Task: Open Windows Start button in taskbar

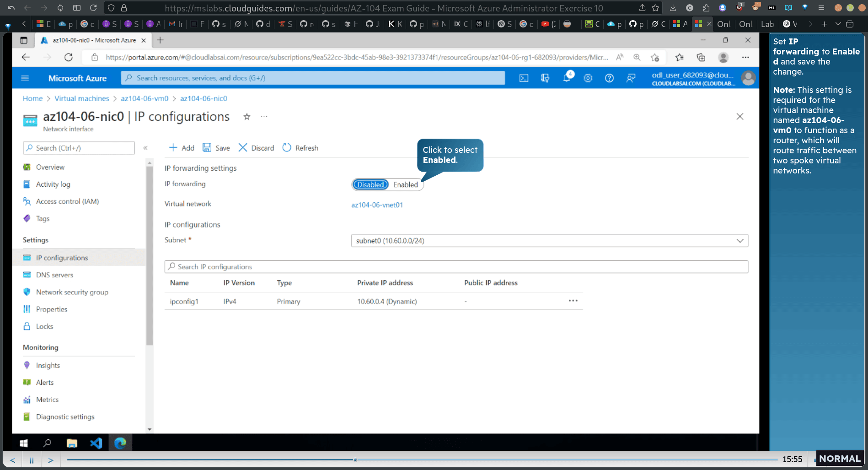Action: tap(24, 443)
